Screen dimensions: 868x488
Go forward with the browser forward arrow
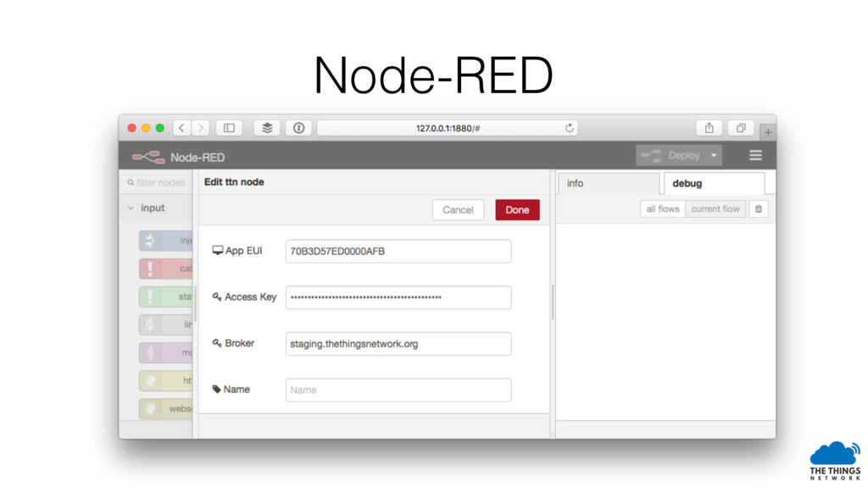click(201, 128)
